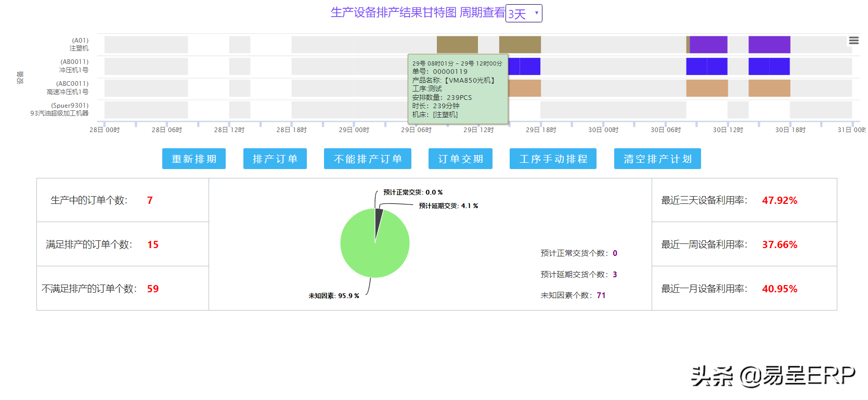Click the 30日 18时 axis label
This screenshot has width=868, height=400.
click(791, 130)
